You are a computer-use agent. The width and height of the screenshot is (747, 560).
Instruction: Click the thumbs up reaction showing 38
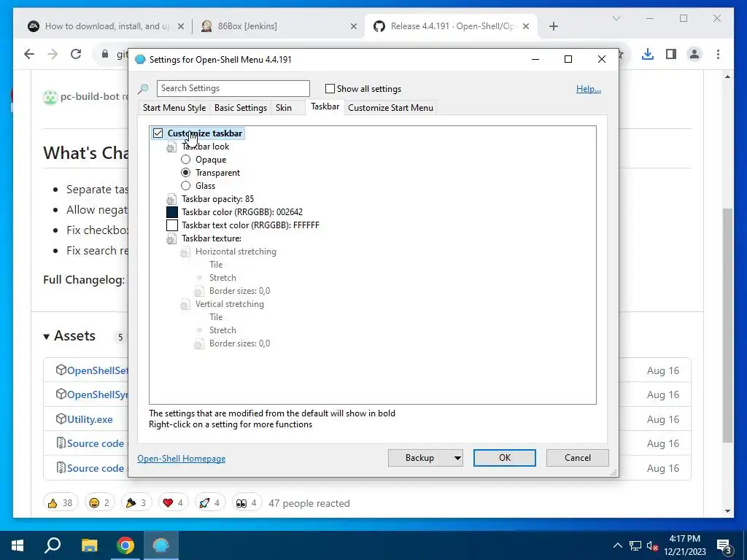pos(61,503)
